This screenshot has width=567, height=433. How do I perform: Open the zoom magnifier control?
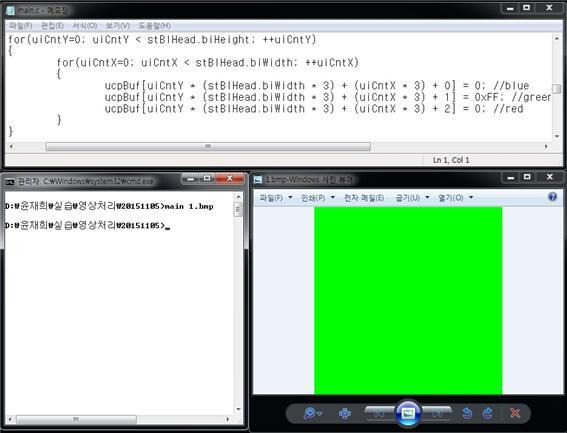click(312, 413)
